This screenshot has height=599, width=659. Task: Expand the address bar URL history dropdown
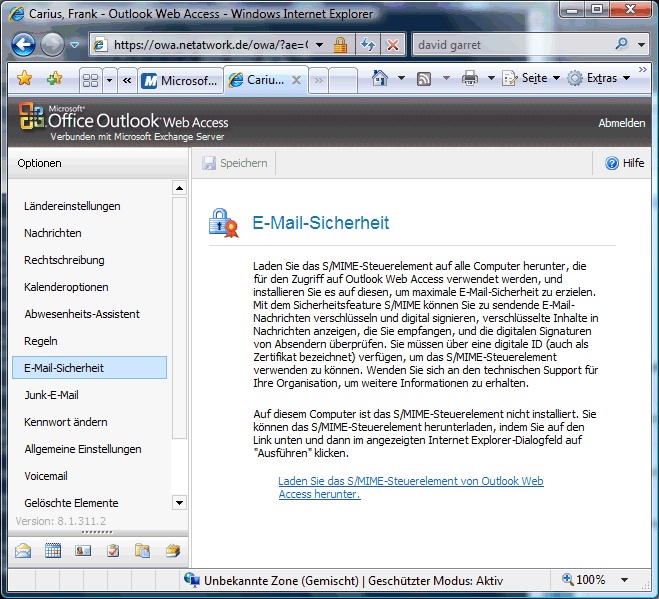tap(319, 45)
